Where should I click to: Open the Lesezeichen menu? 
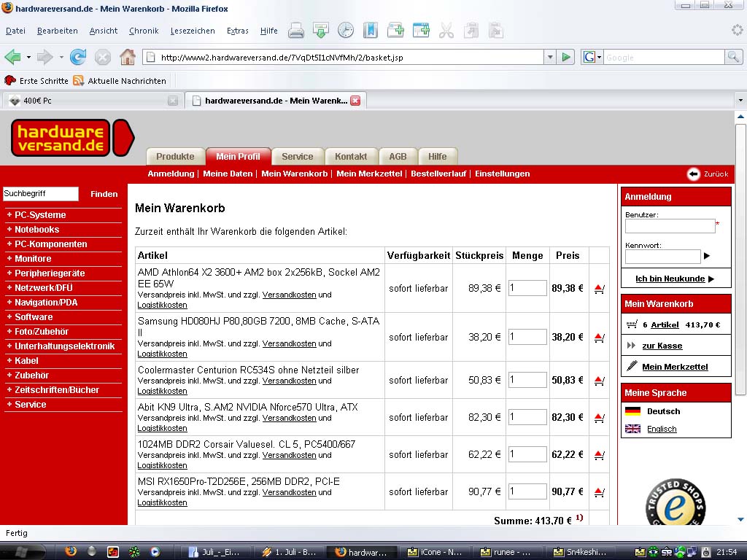(193, 31)
